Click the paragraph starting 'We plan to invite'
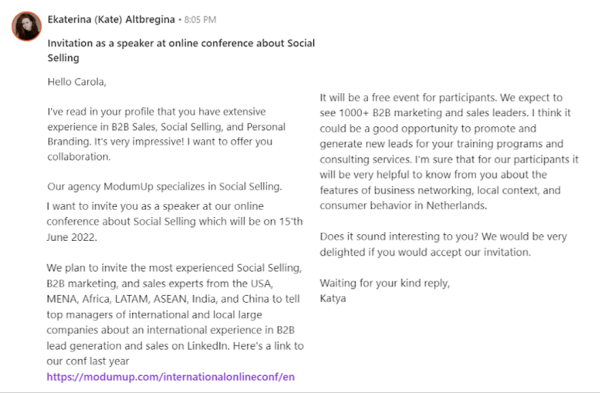This screenshot has height=393, width=600. pyautogui.click(x=175, y=314)
